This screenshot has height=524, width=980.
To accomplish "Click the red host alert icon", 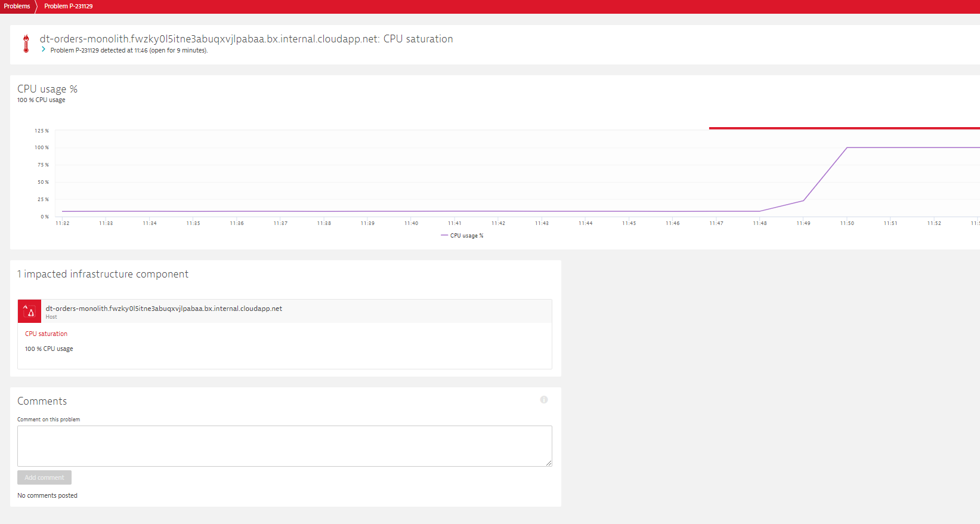I will [29, 311].
